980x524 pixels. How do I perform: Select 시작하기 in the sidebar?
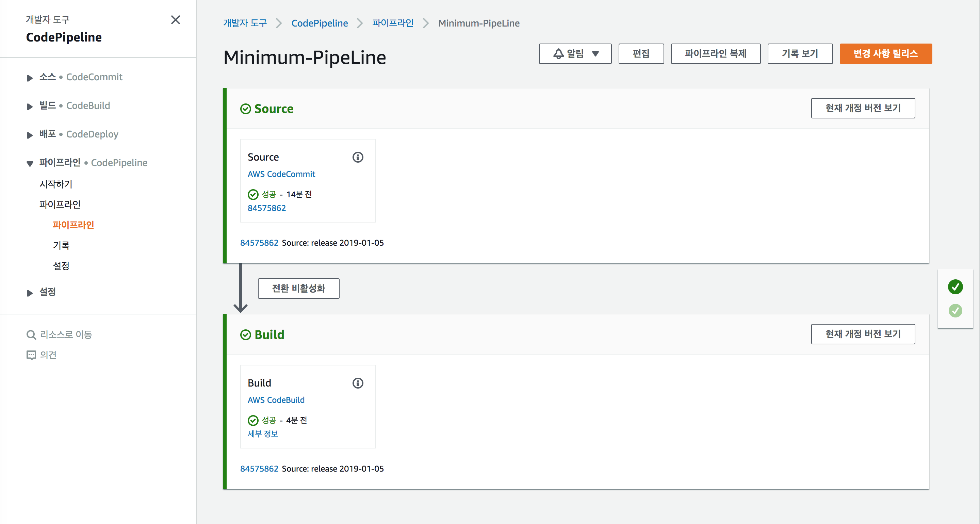55,184
